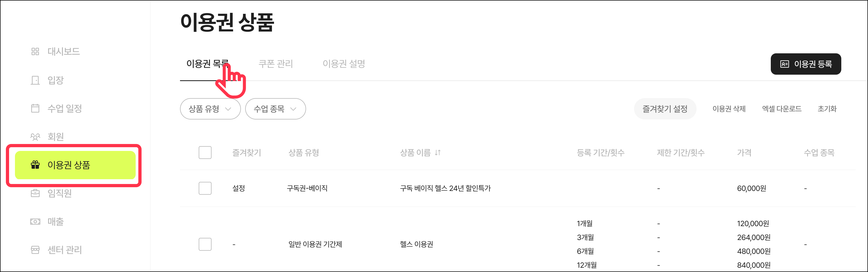868x272 pixels.
Task: Click the sort arrows next to 상품 이름
Action: click(x=438, y=153)
